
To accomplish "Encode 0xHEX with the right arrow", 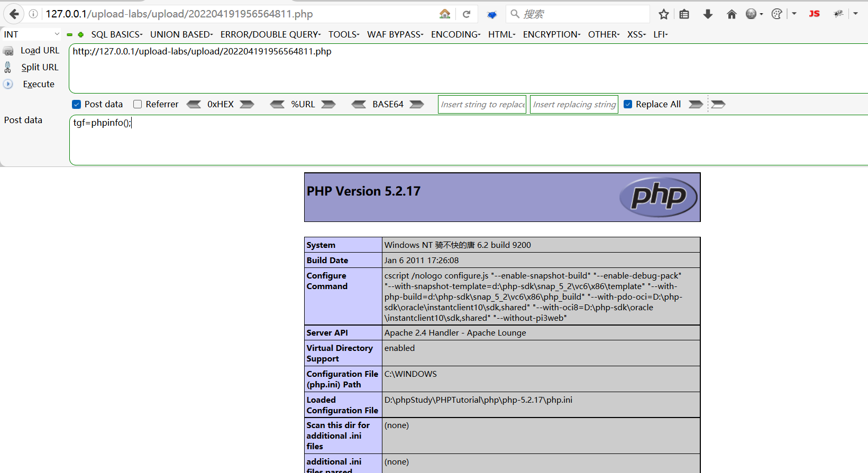I will click(247, 104).
